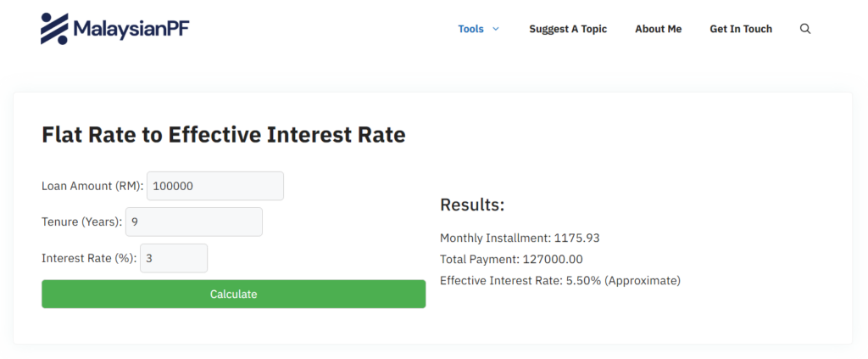The width and height of the screenshot is (868, 359).
Task: Click the Interest Rate (%) label
Action: (x=88, y=258)
